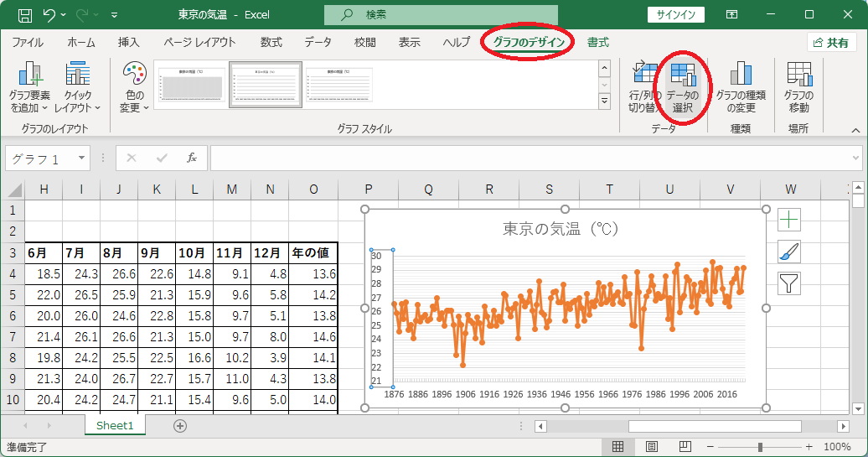Click the formula bar cancel X icon

(132, 158)
